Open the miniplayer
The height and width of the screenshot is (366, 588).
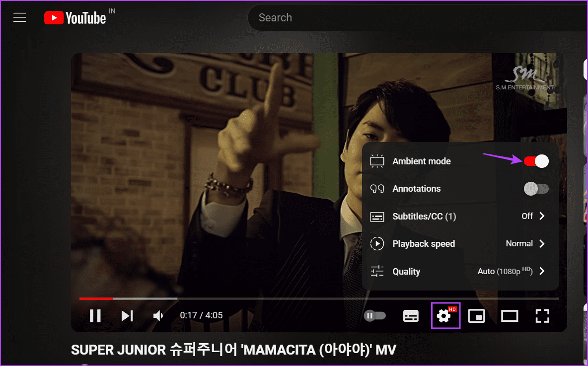[x=477, y=316]
